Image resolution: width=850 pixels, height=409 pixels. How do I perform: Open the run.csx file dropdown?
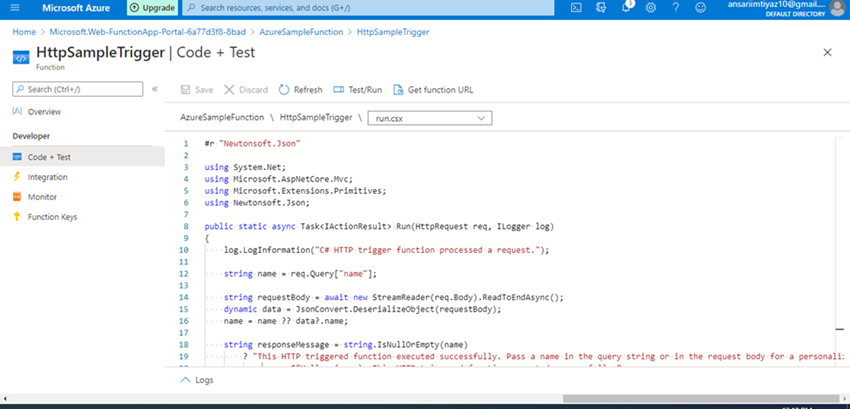coord(429,118)
